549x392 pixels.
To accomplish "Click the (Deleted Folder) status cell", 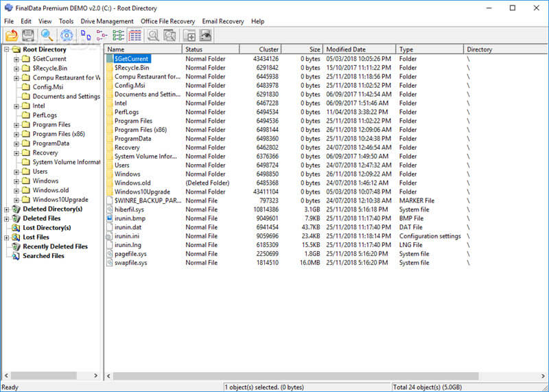I will coord(207,183).
